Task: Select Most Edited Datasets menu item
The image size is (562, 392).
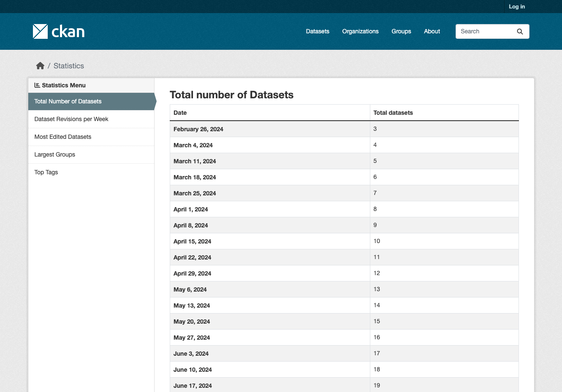Action: pos(91,137)
